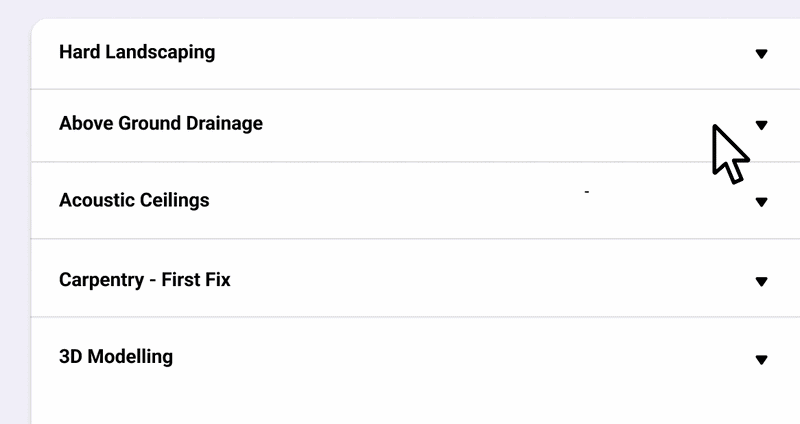The height and width of the screenshot is (424, 800).
Task: Click the "3D Modelling" heading text
Action: pyautogui.click(x=116, y=357)
